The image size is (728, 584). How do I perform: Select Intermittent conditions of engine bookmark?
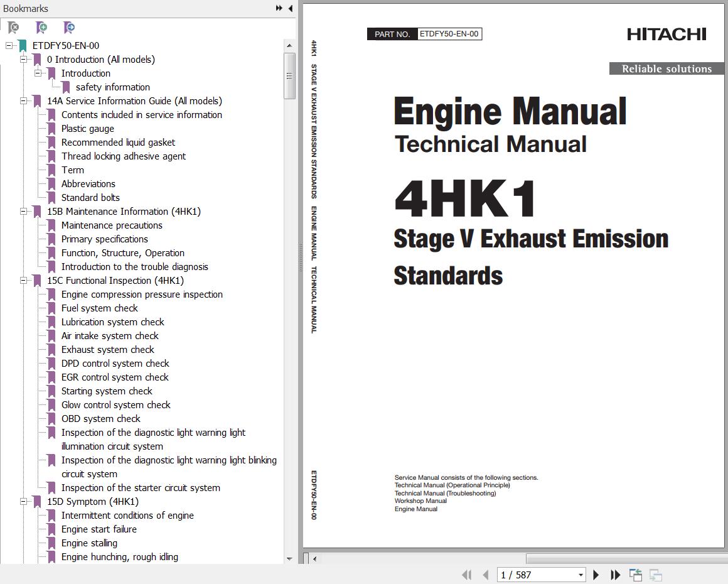[127, 516]
